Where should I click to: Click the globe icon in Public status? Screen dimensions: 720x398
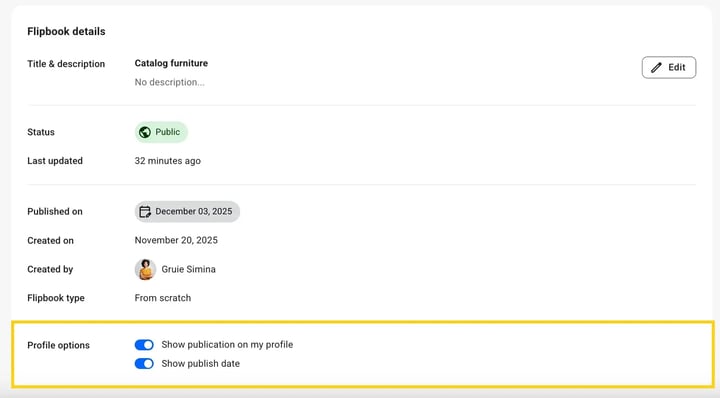pos(145,132)
